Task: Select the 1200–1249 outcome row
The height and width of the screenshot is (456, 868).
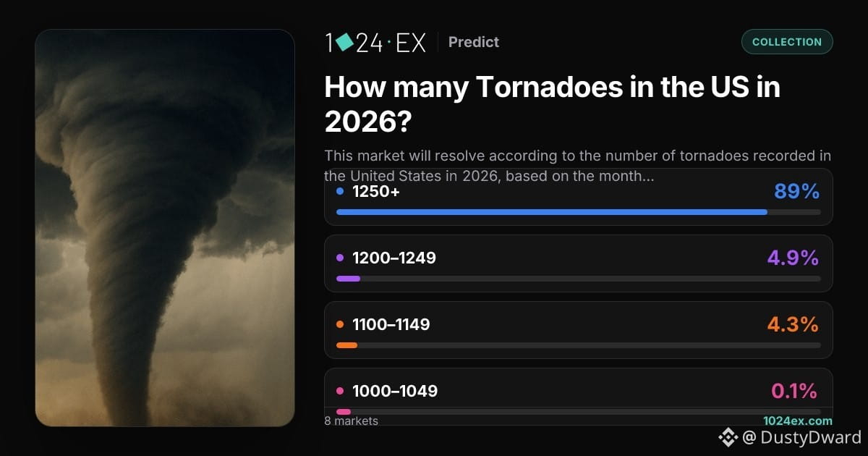Action: [579, 263]
